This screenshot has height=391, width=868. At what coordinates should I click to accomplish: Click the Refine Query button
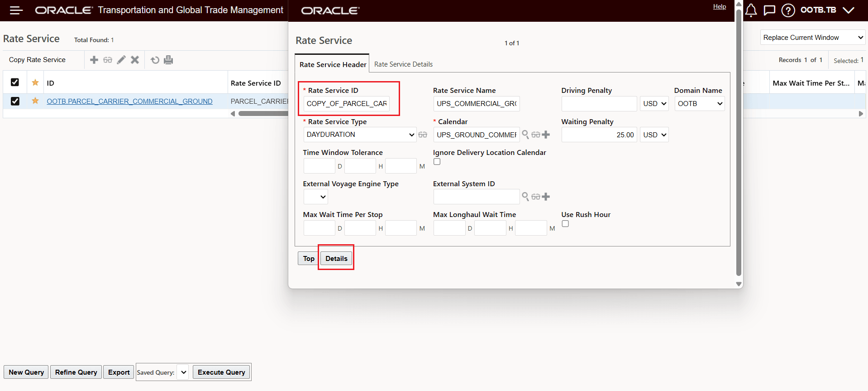[76, 372]
